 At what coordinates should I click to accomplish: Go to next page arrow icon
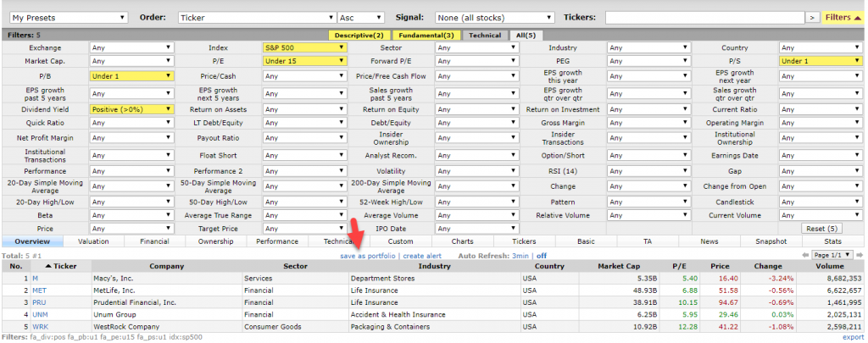click(x=861, y=256)
